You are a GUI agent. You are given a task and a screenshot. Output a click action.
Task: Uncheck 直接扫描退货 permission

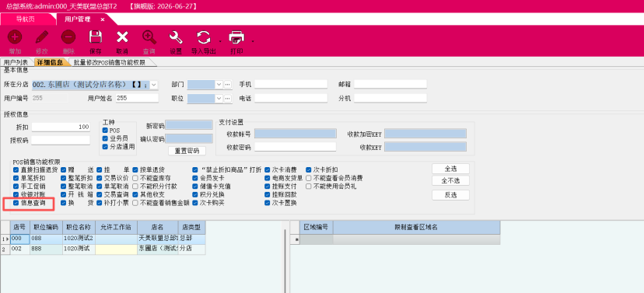pyautogui.click(x=16, y=169)
